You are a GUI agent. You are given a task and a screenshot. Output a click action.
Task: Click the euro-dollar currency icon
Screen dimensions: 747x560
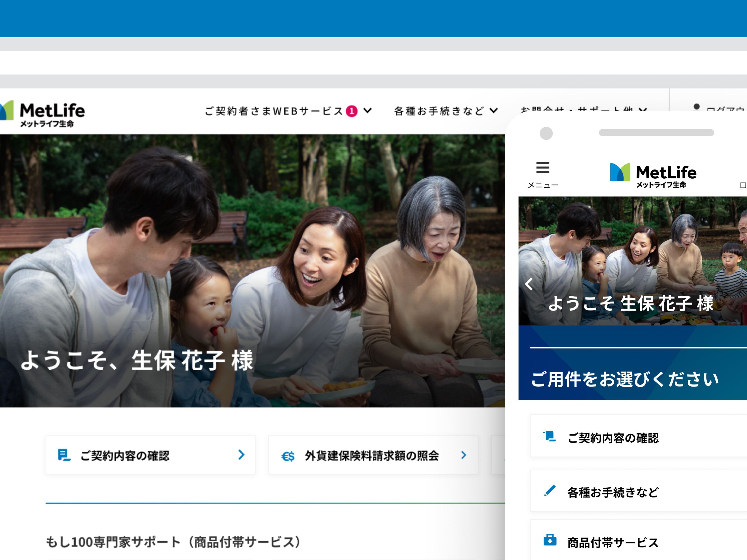point(288,456)
